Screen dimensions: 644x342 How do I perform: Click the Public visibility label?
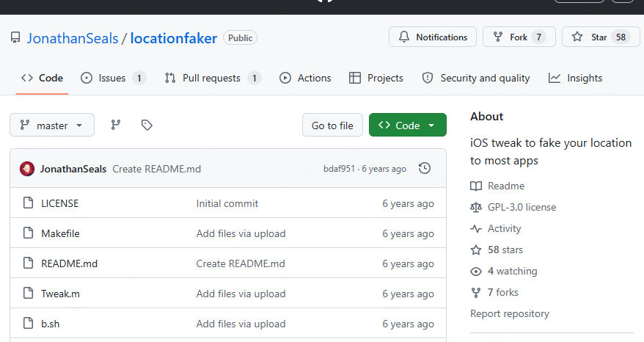coord(241,38)
